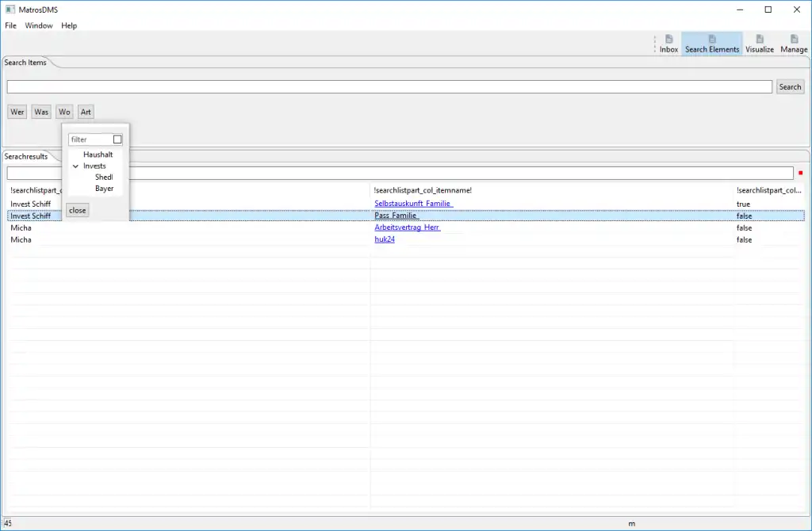Open the Window menu

[x=39, y=25]
